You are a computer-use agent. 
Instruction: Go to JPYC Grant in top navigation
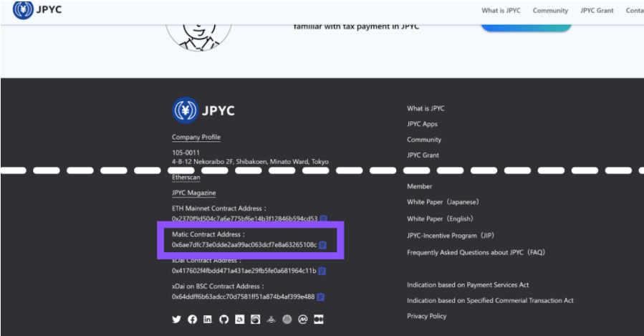tap(597, 11)
